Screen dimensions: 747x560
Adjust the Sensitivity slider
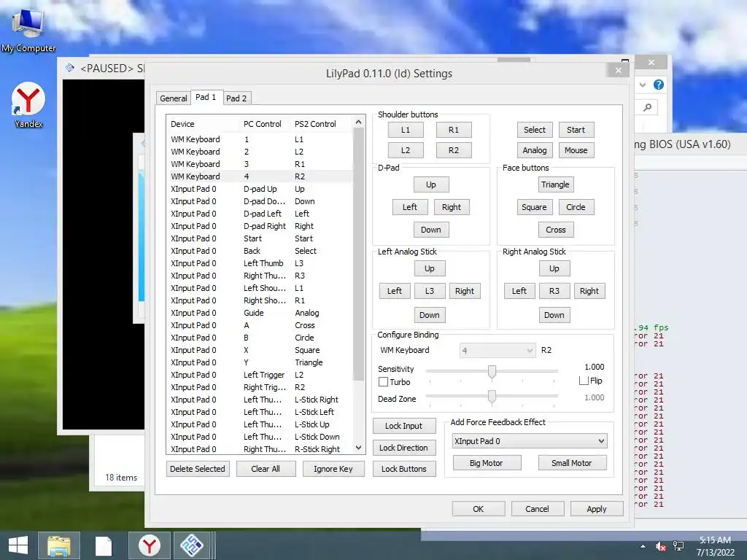[492, 371]
